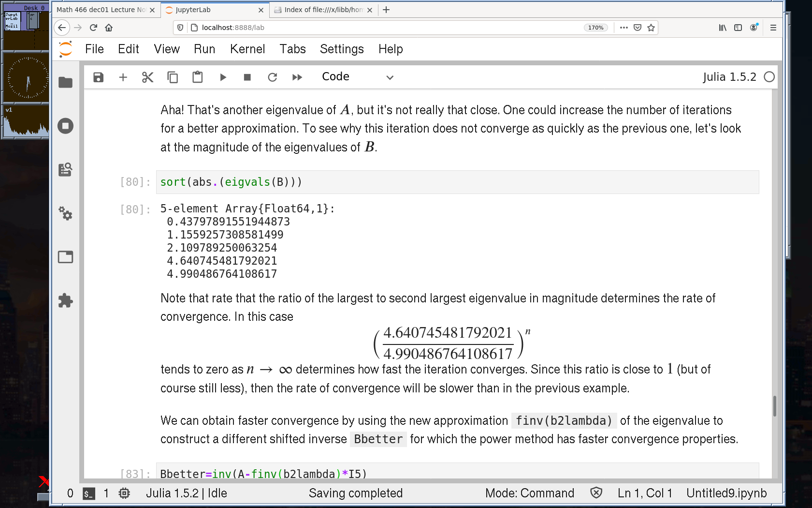Click the Julia 1.5.2 kernel name button
Screen dimensions: 812x508
point(729,77)
